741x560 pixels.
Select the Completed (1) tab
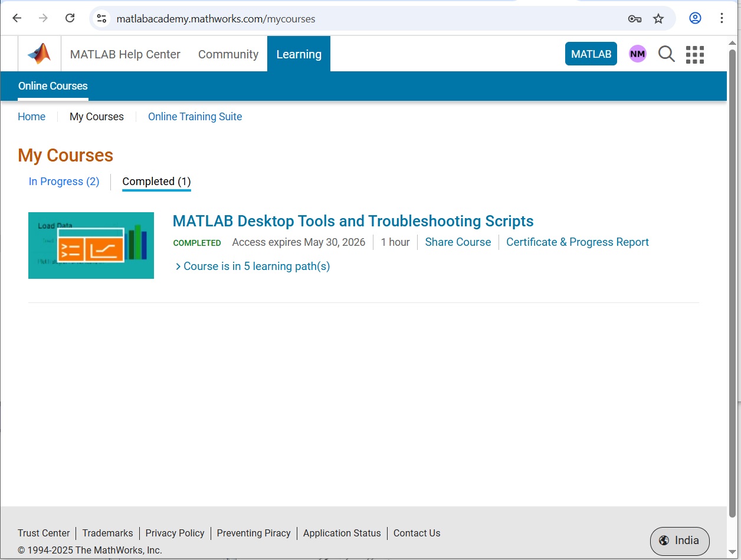(156, 182)
